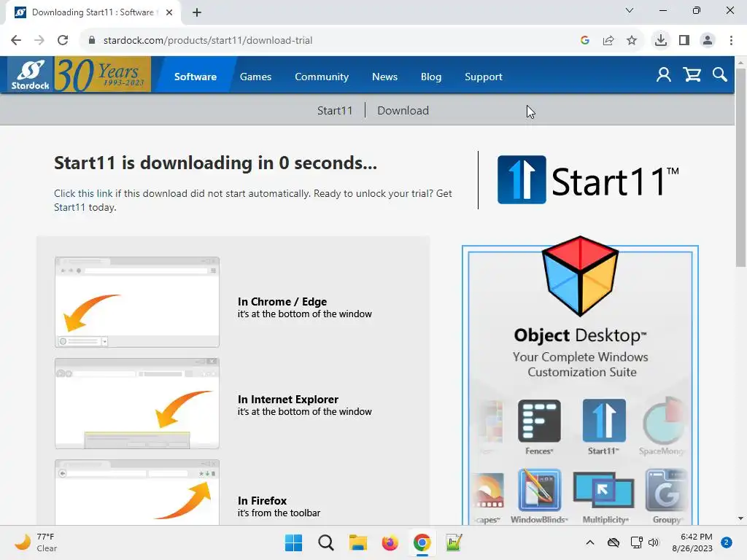Click the green notepad taskbar icon
The width and height of the screenshot is (747, 560).
click(x=454, y=542)
